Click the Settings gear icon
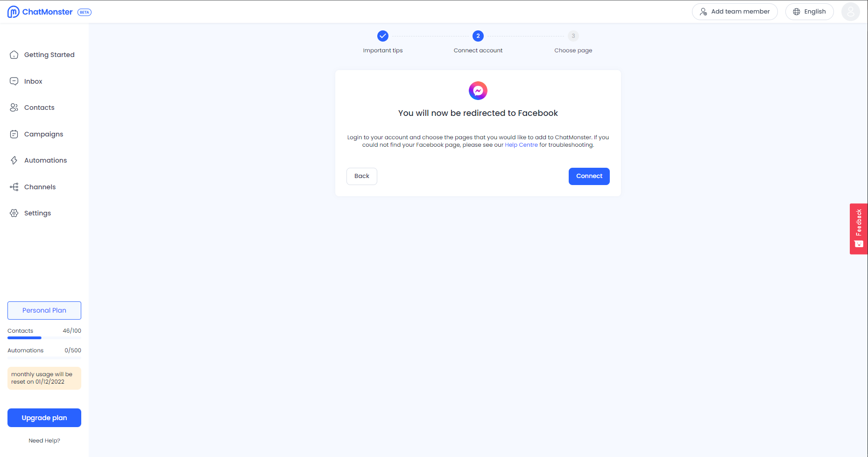Viewport: 868px width, 457px height. coord(14,213)
